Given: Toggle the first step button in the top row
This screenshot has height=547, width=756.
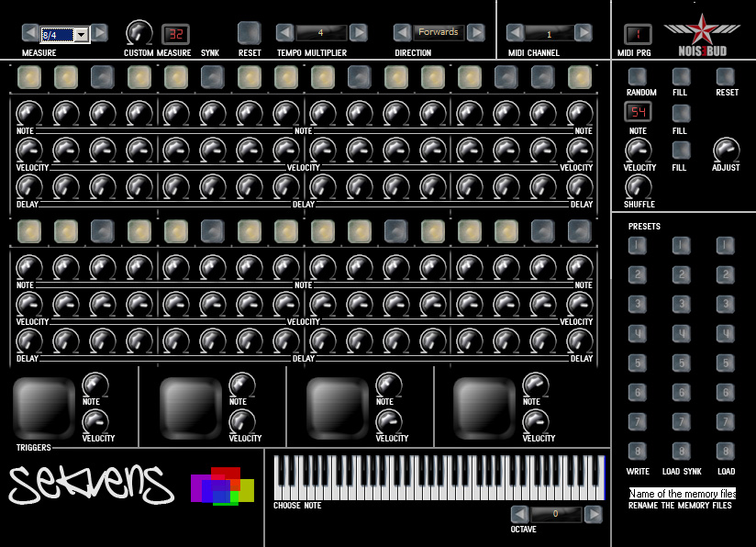Looking at the screenshot, I should [x=29, y=77].
